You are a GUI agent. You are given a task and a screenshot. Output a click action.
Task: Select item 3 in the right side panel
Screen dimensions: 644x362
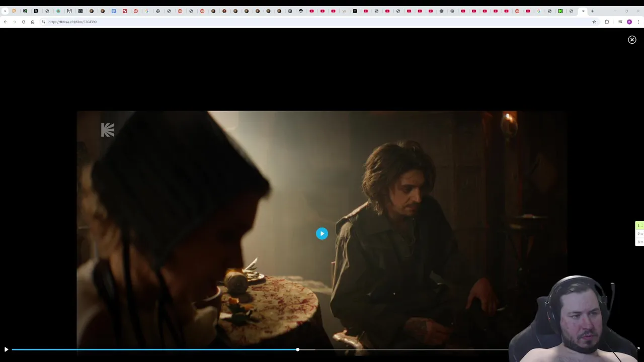click(639, 242)
